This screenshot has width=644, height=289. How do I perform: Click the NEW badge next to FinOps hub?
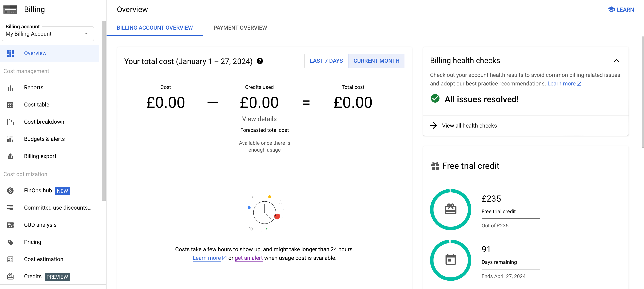[x=63, y=191]
